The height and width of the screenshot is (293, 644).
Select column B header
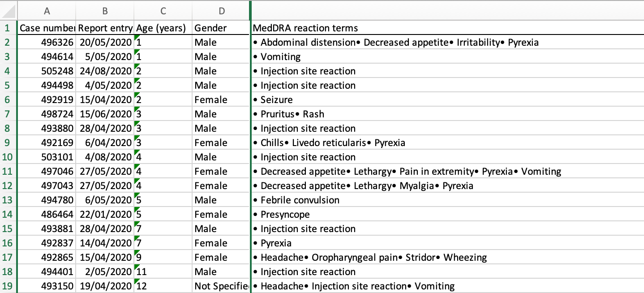(x=105, y=11)
